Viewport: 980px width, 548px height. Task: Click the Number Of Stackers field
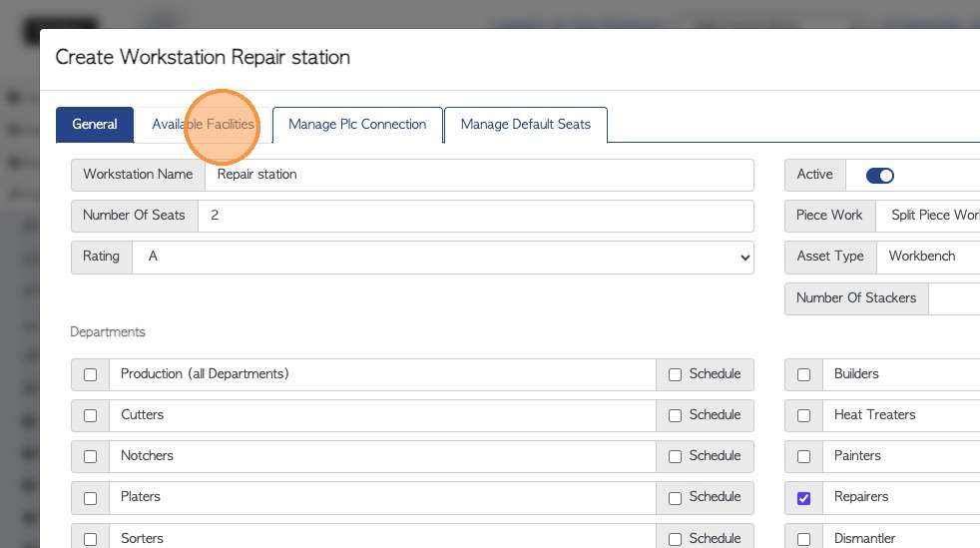click(956, 298)
